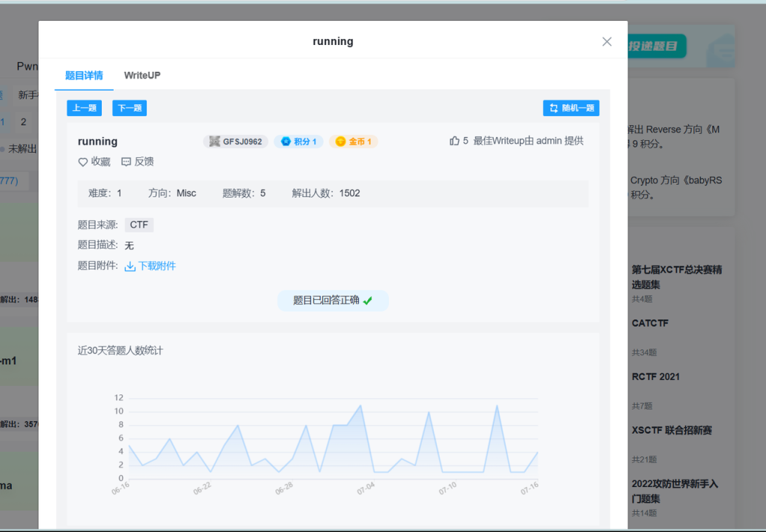Select the 题目详情 tab
766x532 pixels.
(84, 76)
